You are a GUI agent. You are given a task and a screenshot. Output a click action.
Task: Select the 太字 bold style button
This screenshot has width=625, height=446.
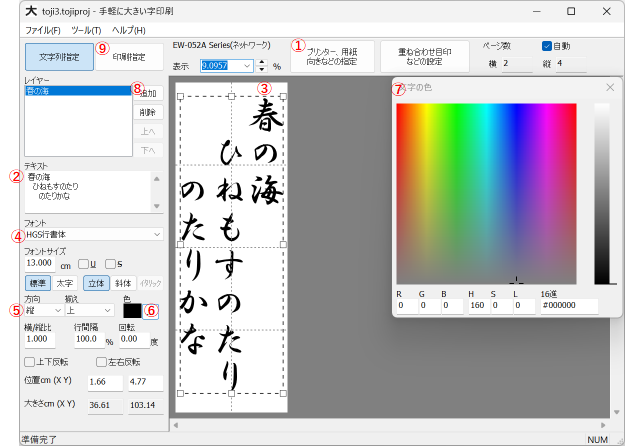click(63, 283)
